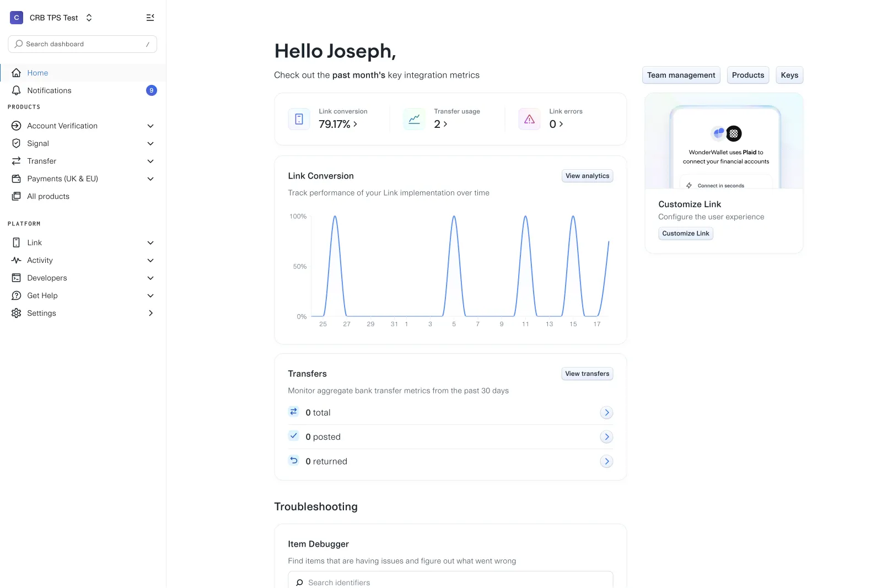882x588 pixels.
Task: Click the Team management button
Action: [x=681, y=75]
